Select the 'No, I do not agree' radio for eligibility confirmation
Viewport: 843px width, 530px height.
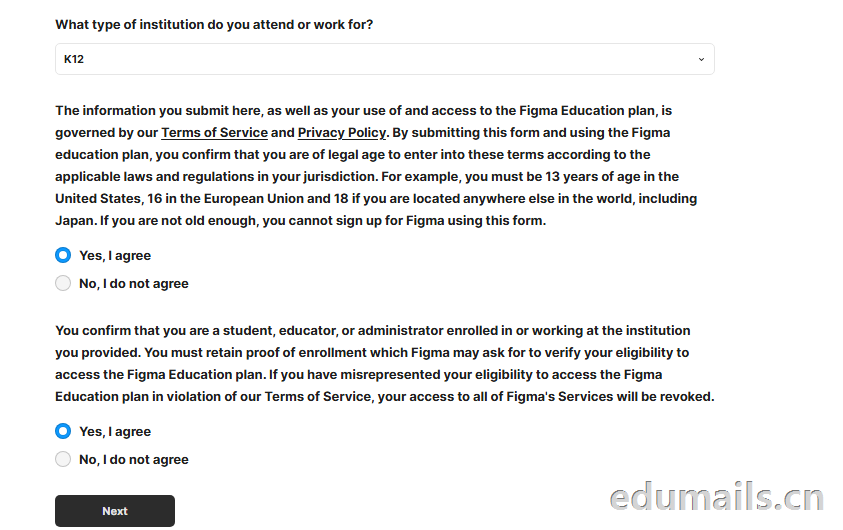point(63,459)
